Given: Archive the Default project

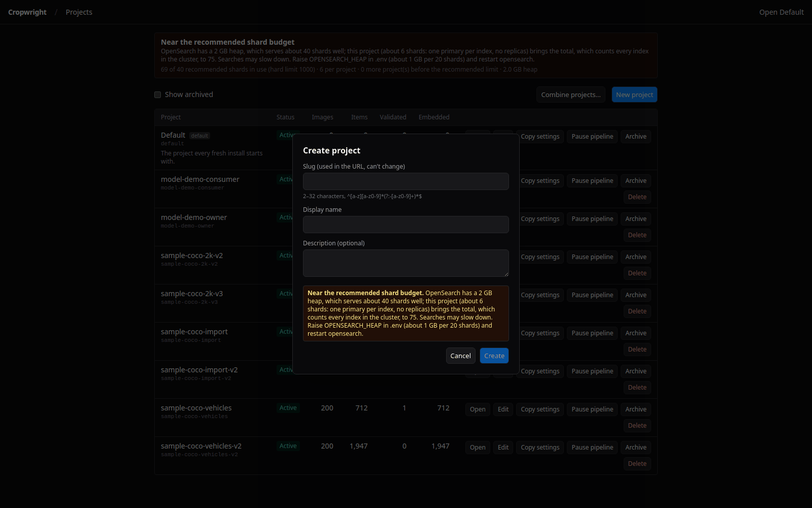Looking at the screenshot, I should (x=636, y=137).
